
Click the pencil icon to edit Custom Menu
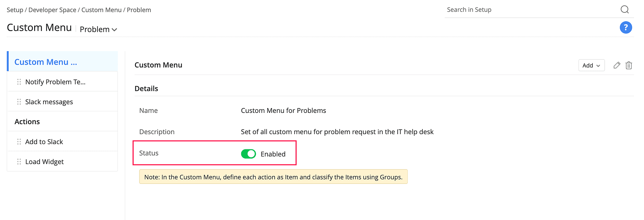(x=617, y=65)
